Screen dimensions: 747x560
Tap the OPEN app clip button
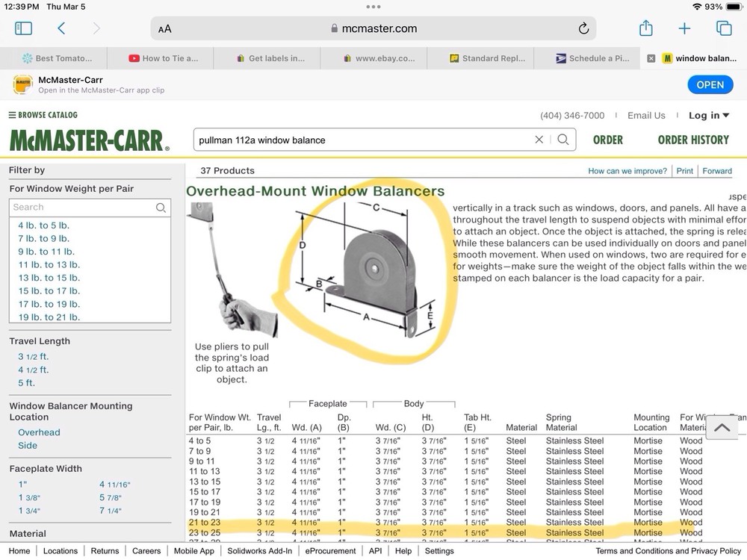pos(709,84)
